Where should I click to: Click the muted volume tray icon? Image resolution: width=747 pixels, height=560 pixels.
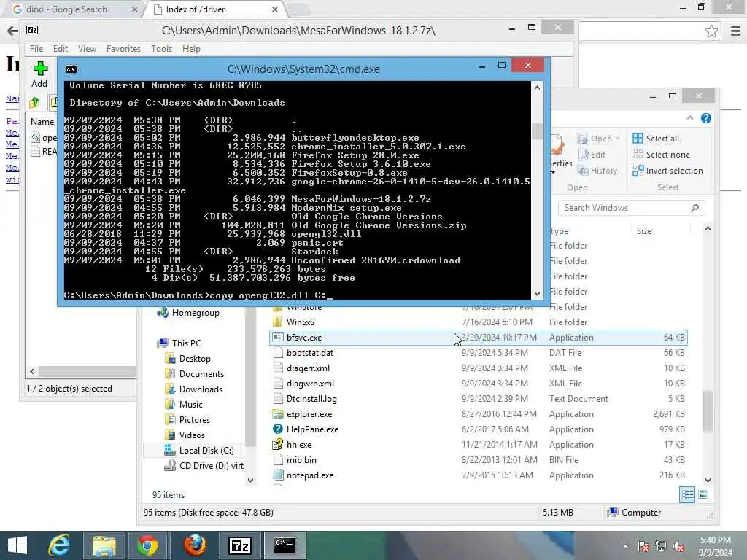678,545
